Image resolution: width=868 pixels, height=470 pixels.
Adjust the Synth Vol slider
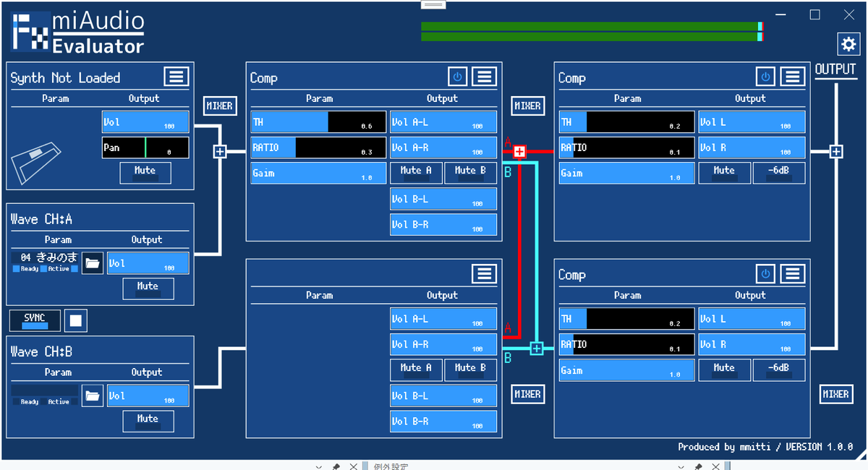tap(145, 121)
